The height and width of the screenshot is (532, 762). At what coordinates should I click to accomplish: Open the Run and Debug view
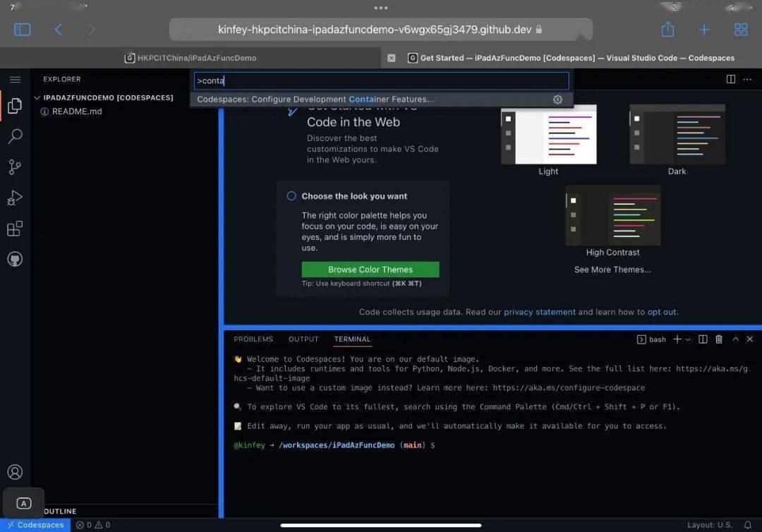15,198
